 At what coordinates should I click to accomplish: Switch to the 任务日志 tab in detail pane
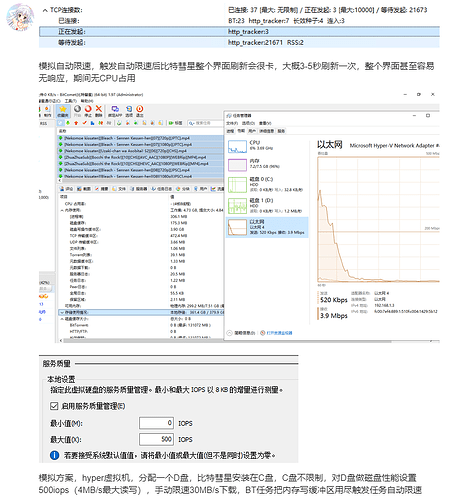point(162,189)
